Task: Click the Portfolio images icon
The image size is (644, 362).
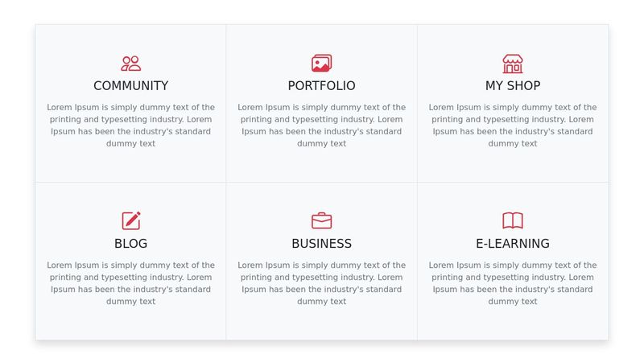Action: coord(321,64)
